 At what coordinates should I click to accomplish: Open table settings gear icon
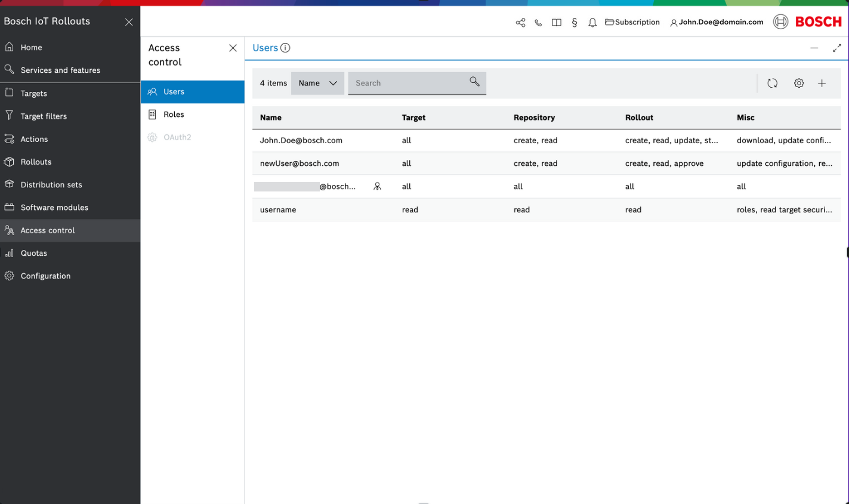[798, 84]
